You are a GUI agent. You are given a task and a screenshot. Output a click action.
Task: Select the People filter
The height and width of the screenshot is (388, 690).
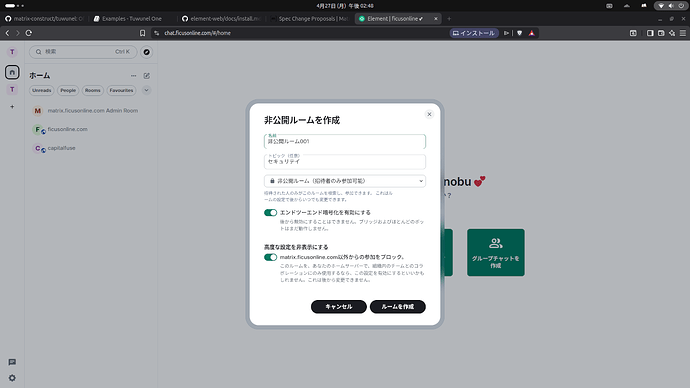pyautogui.click(x=68, y=90)
